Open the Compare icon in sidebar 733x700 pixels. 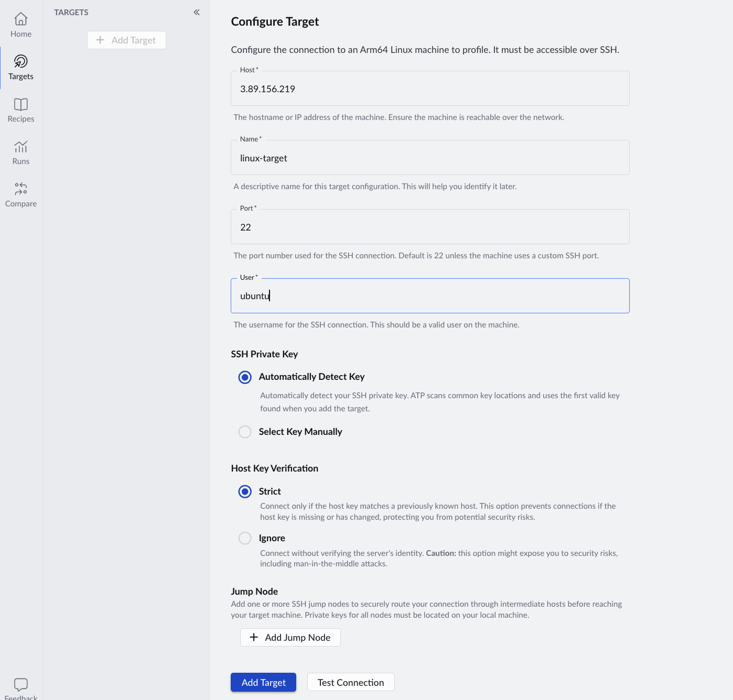21,189
